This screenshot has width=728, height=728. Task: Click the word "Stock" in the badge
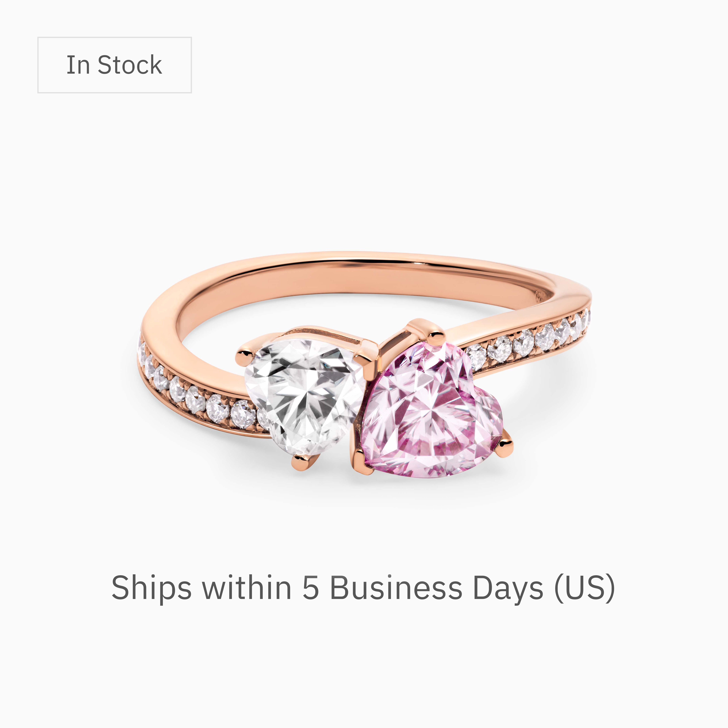(130, 65)
